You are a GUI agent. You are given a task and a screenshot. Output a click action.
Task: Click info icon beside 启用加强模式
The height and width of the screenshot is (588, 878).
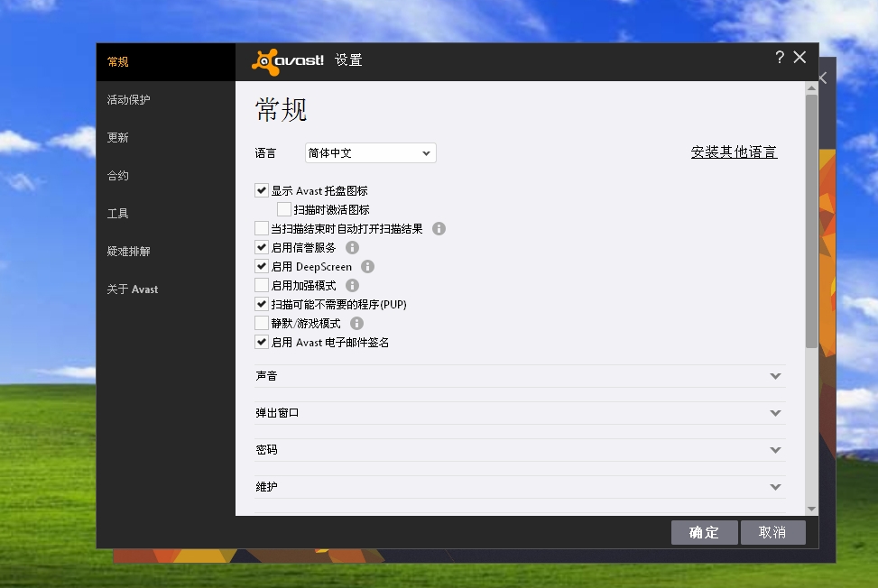[352, 286]
